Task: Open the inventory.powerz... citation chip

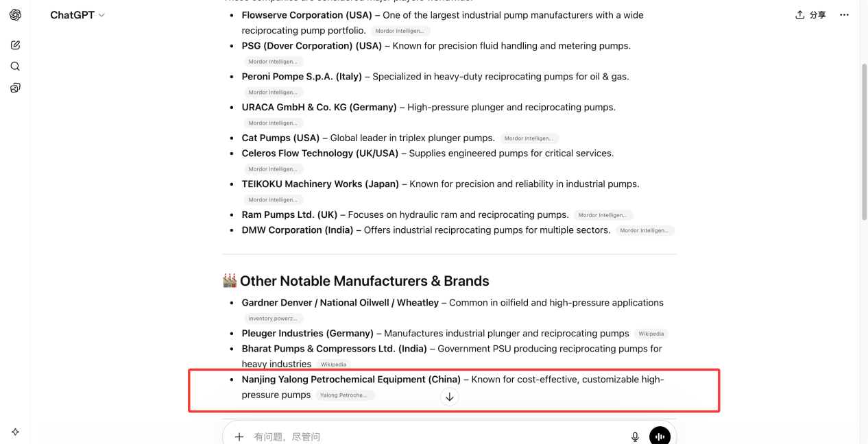Action: click(273, 319)
